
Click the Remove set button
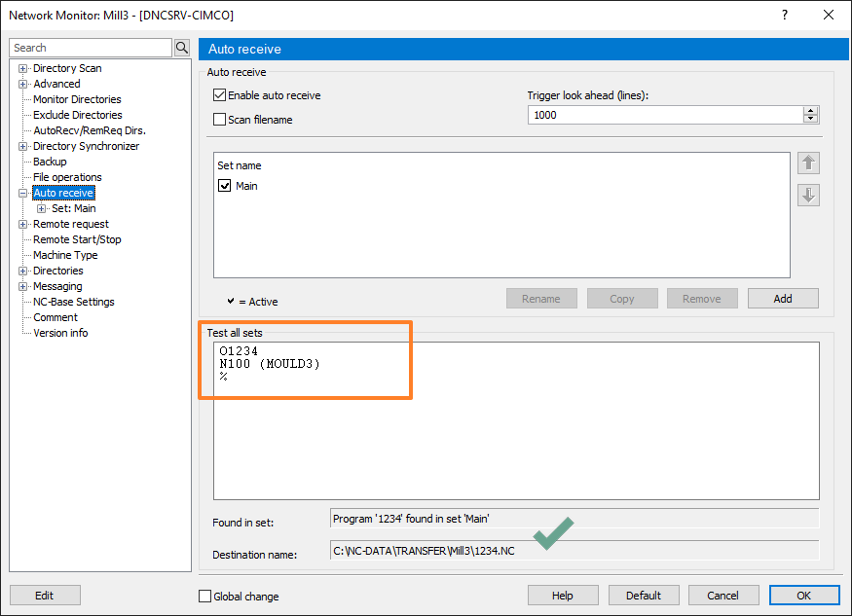coord(701,298)
